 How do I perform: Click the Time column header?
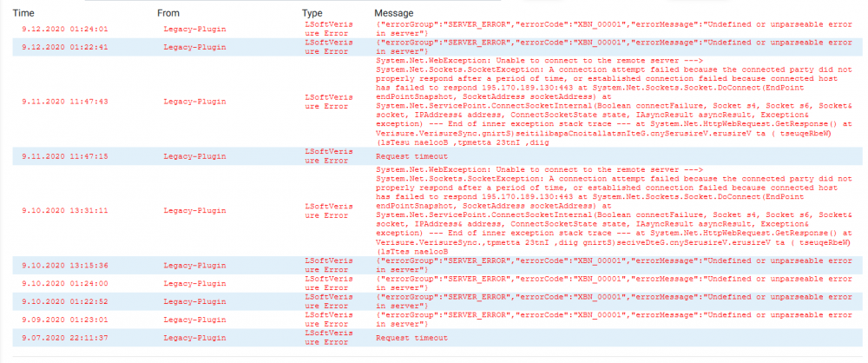(x=23, y=13)
